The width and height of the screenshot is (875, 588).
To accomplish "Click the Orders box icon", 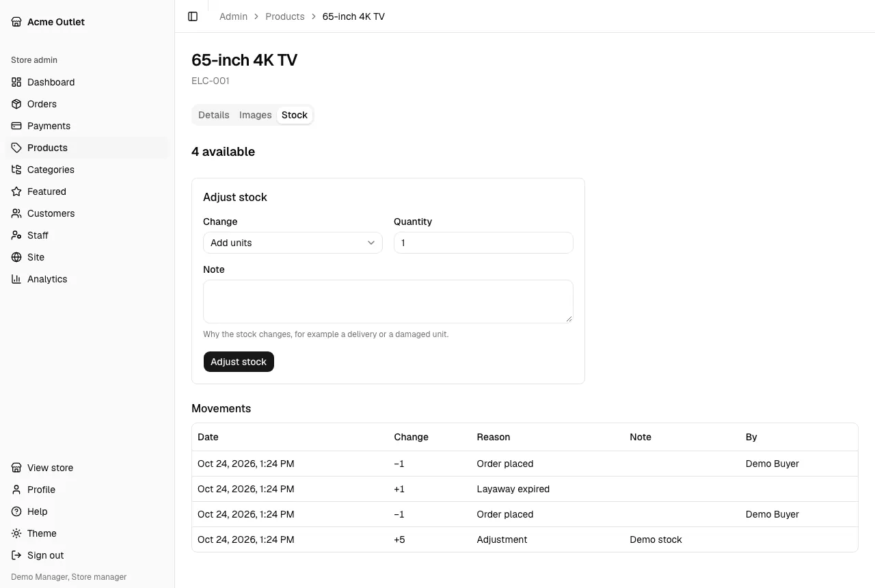I will click(x=16, y=104).
